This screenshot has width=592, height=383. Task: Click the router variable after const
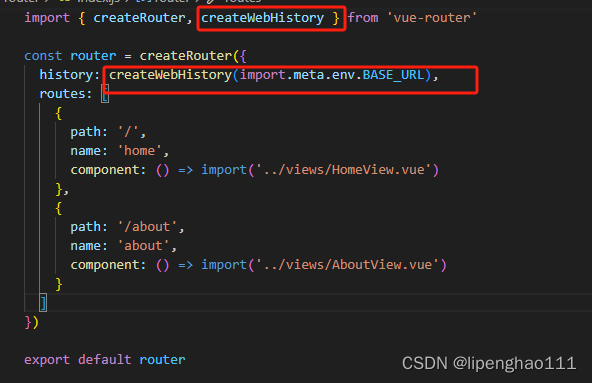(93, 56)
